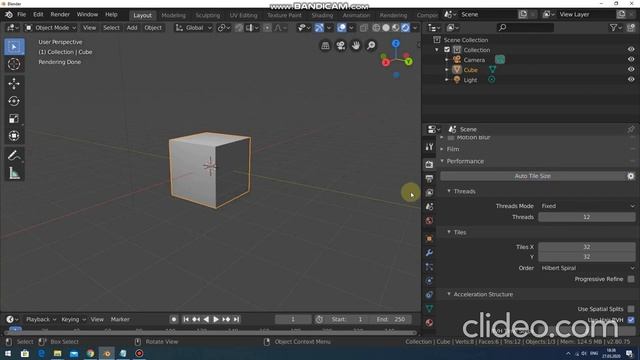The height and width of the screenshot is (360, 640).
Task: Open the Output properties tab icon
Action: pyautogui.click(x=429, y=178)
